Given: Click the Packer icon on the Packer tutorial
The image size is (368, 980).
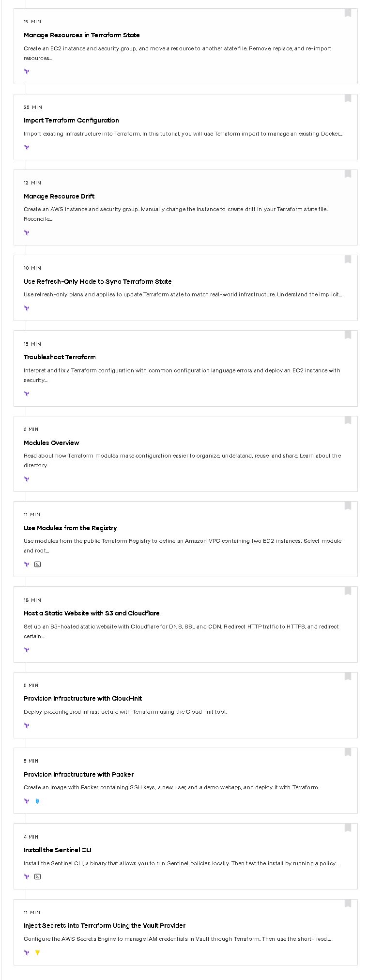Looking at the screenshot, I should click(x=38, y=801).
